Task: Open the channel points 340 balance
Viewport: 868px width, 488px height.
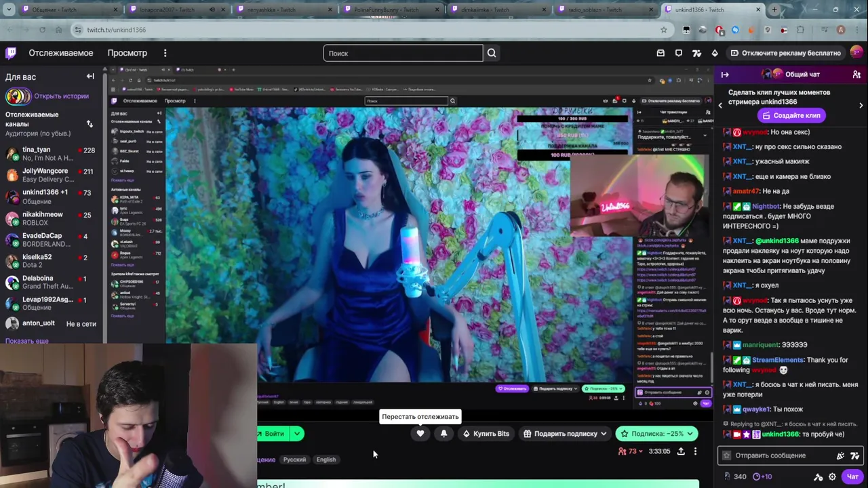Action: tap(736, 476)
